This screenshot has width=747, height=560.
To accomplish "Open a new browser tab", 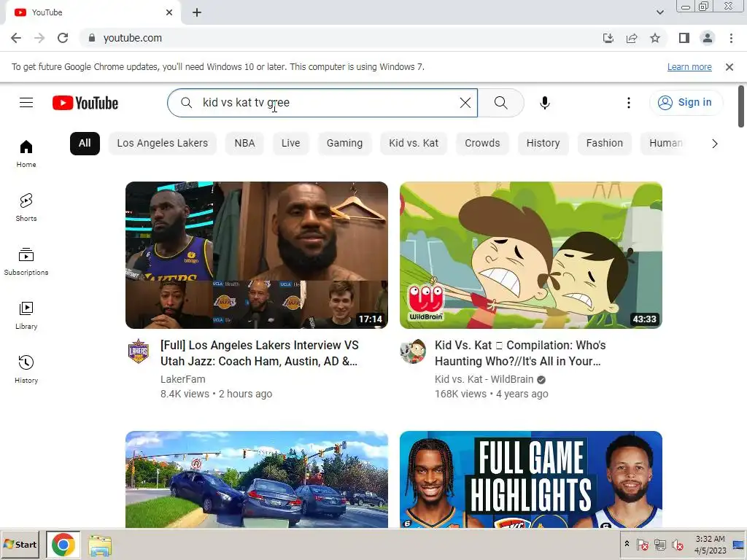I will pos(197,12).
